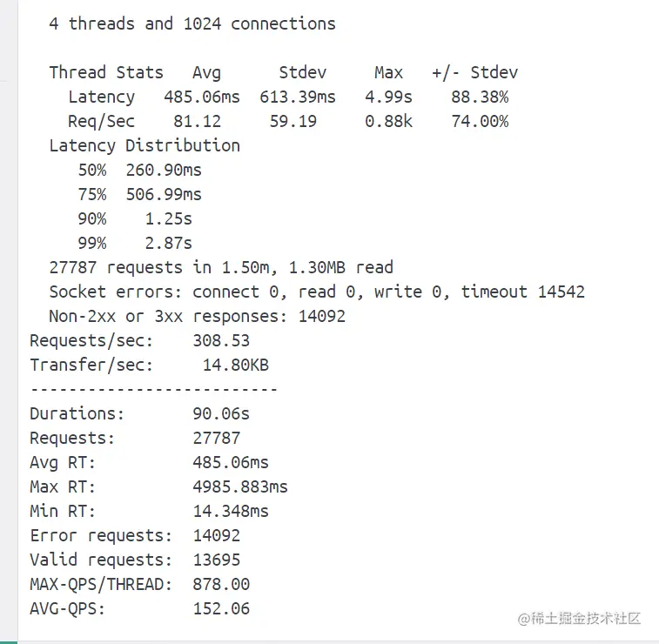659x644 pixels.
Task: Click the Min RT value 14.348ms
Action: [x=231, y=511]
